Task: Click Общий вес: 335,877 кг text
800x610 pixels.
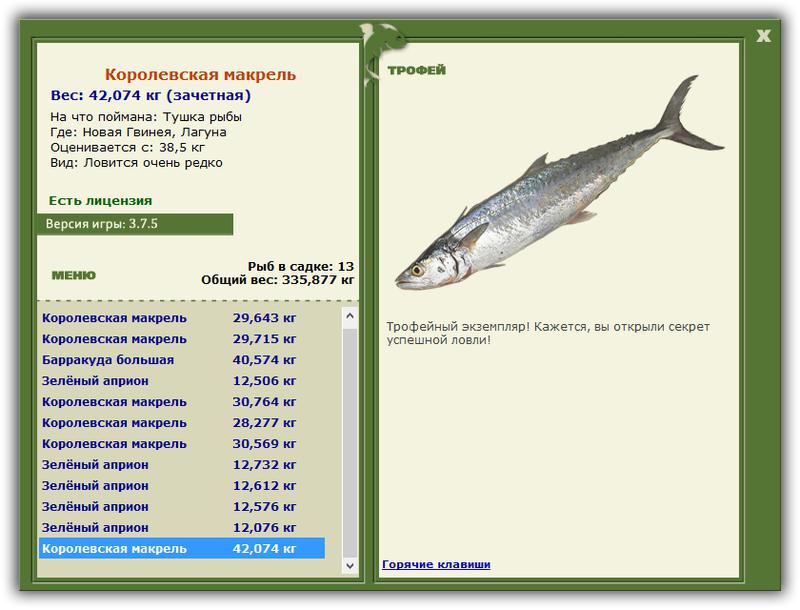Action: (277, 279)
